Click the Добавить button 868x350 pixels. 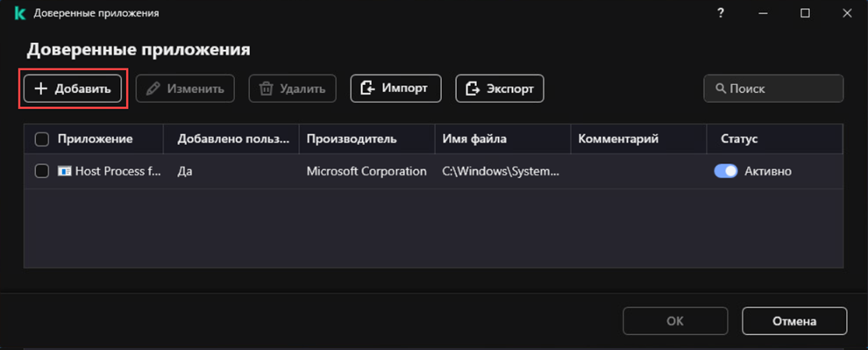[x=73, y=89]
